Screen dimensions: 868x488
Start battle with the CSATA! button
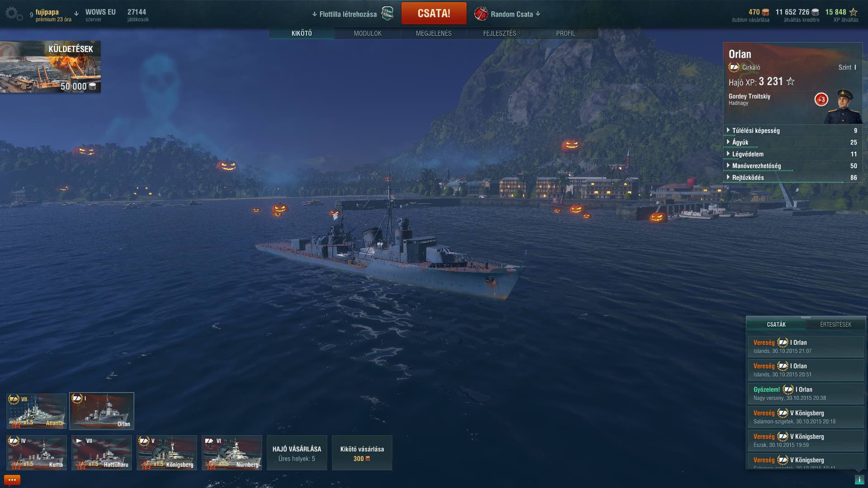(434, 14)
